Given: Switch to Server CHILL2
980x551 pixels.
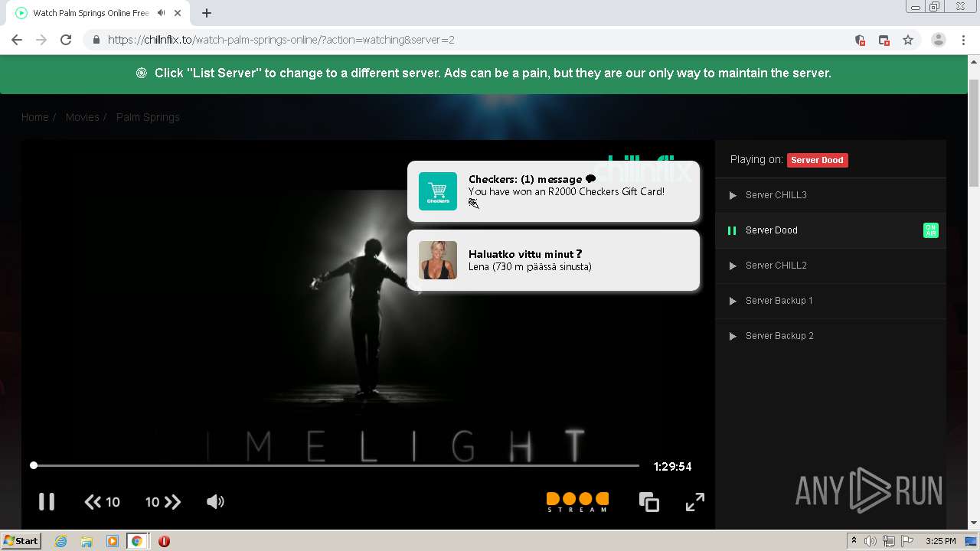Looking at the screenshot, I should click(831, 266).
